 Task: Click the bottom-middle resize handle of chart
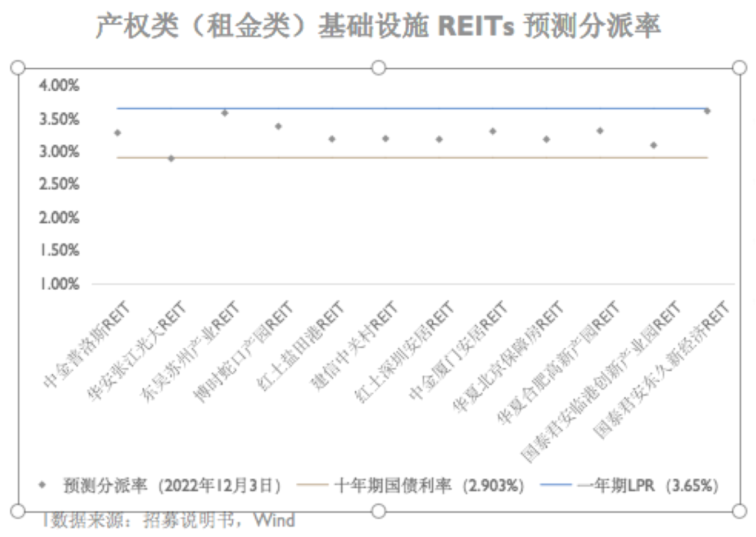379,510
